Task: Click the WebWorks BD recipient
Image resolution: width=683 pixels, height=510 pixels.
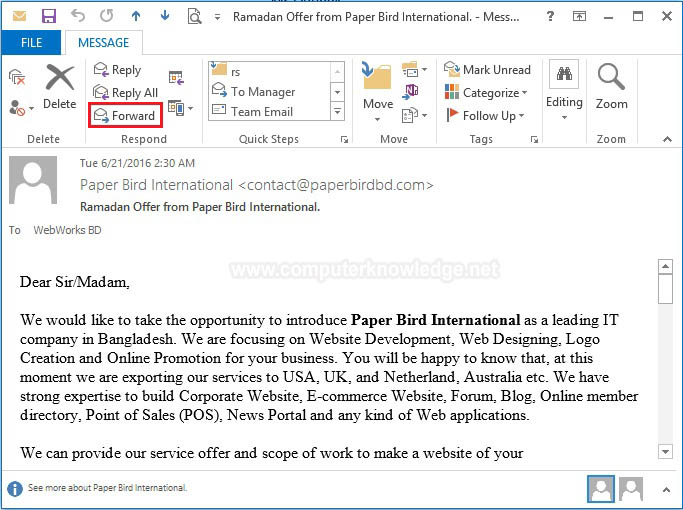Action: tap(67, 230)
